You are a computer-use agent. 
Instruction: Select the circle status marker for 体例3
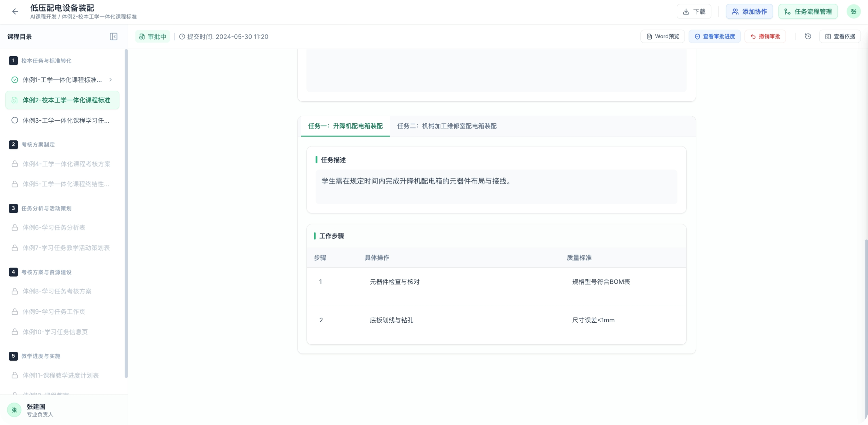[x=15, y=120]
